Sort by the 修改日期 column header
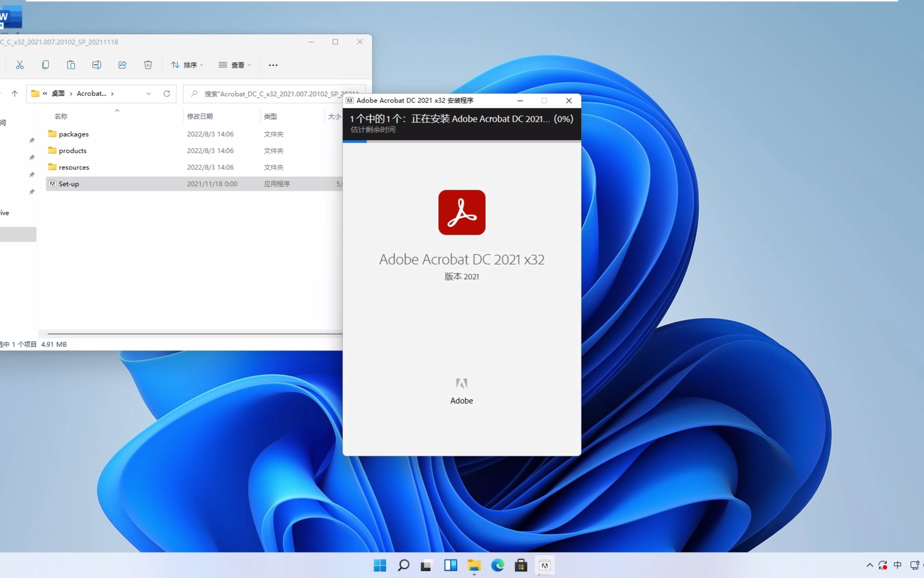 tap(200, 117)
